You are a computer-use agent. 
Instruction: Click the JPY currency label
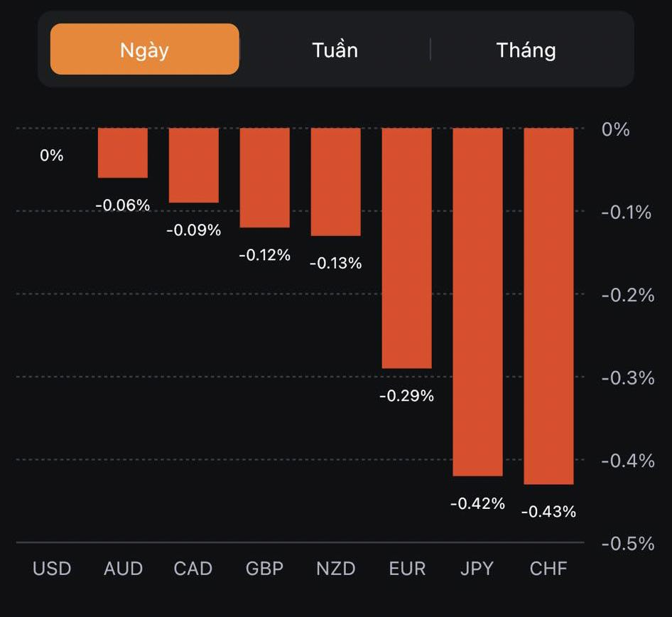pyautogui.click(x=477, y=569)
